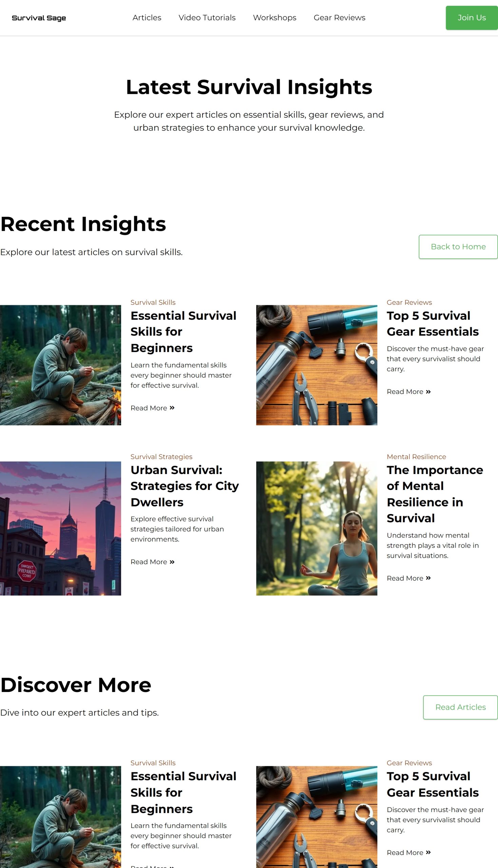This screenshot has height=868, width=498.
Task: Click the city skyline sunset thumbnail
Action: (x=60, y=528)
